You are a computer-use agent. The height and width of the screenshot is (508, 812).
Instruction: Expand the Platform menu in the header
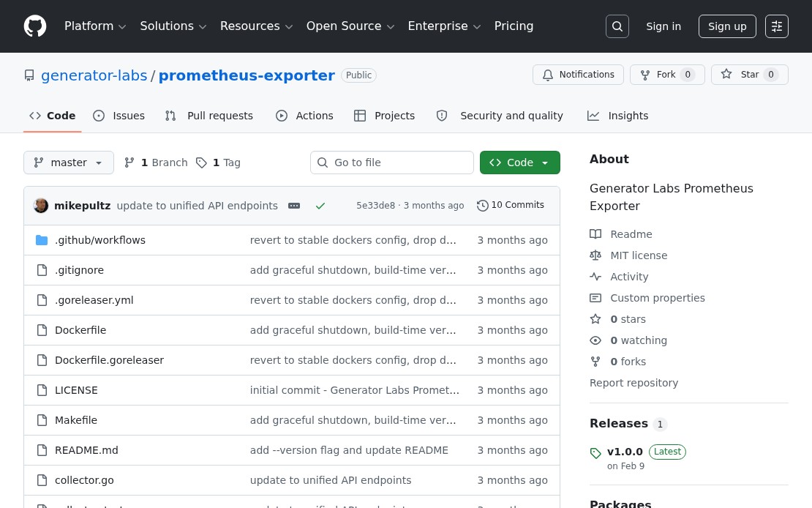95,26
